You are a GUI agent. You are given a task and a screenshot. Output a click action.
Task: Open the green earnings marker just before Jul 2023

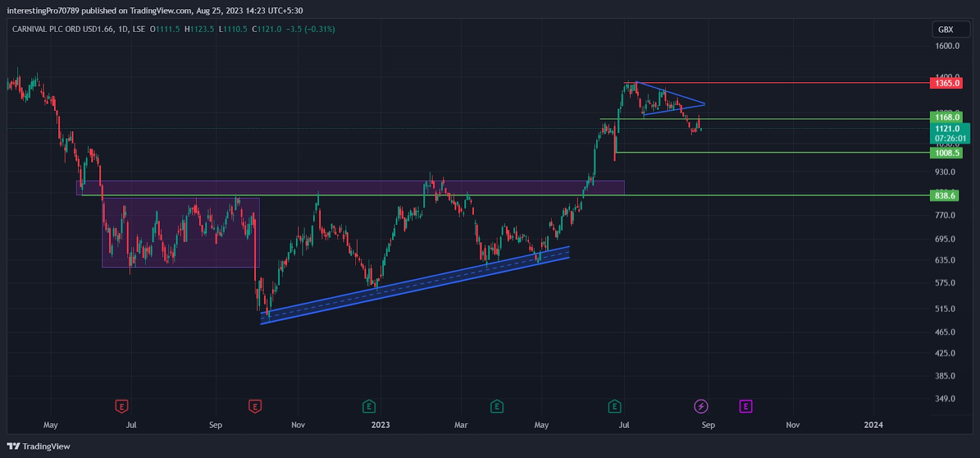pos(614,406)
